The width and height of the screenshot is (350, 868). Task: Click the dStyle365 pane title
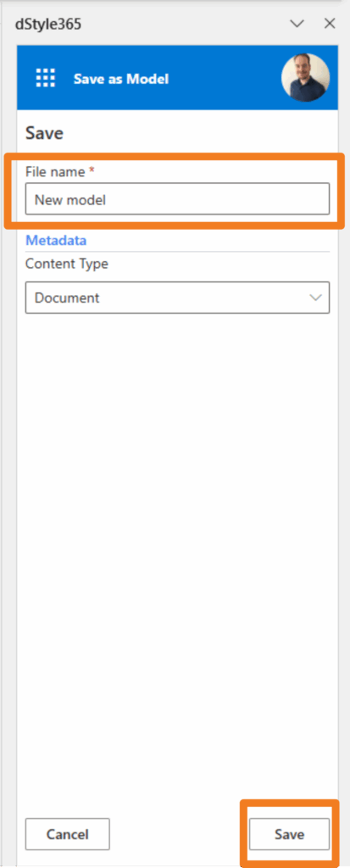coord(48,24)
